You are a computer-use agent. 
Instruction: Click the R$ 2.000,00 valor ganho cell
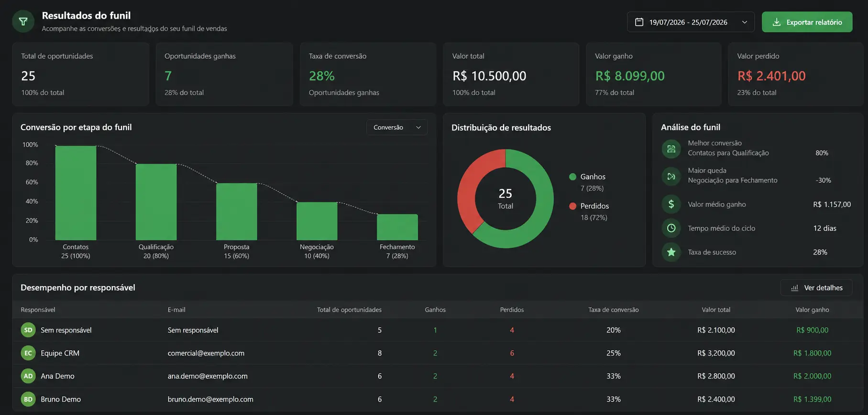812,376
